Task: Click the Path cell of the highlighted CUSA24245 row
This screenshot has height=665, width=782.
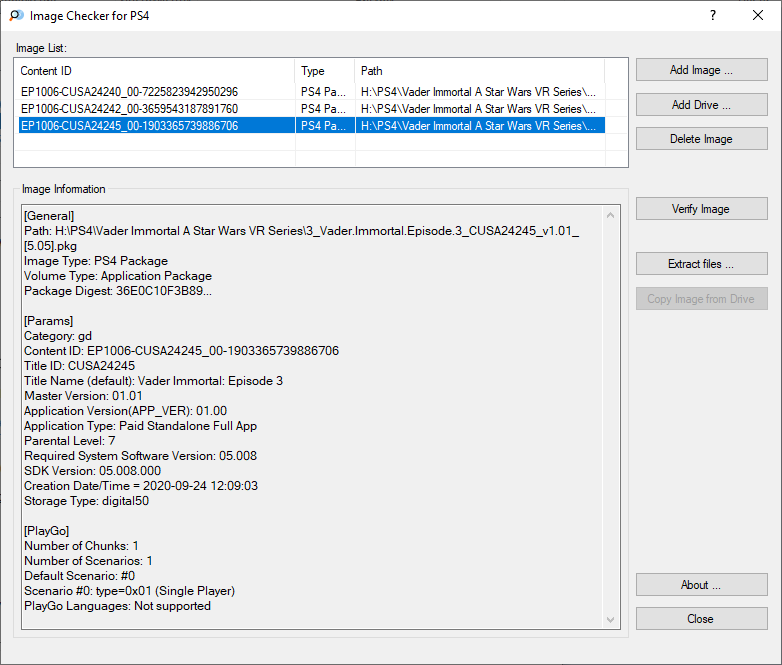Action: [478, 126]
